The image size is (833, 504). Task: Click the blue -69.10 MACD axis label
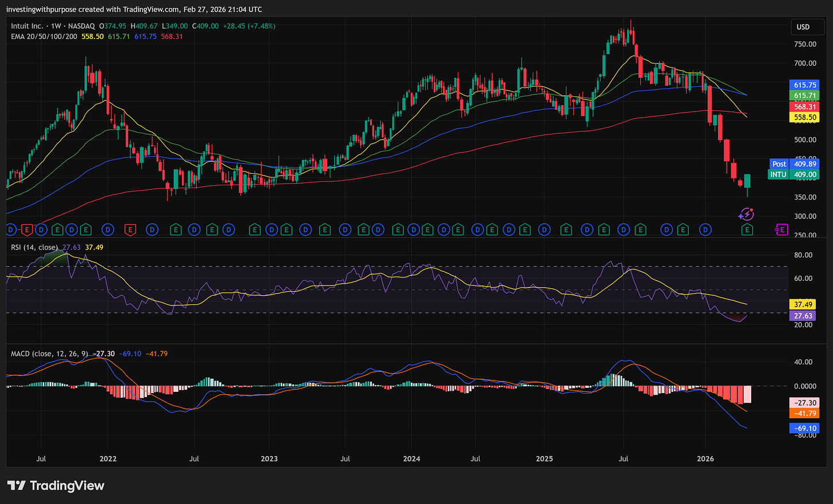pos(804,428)
